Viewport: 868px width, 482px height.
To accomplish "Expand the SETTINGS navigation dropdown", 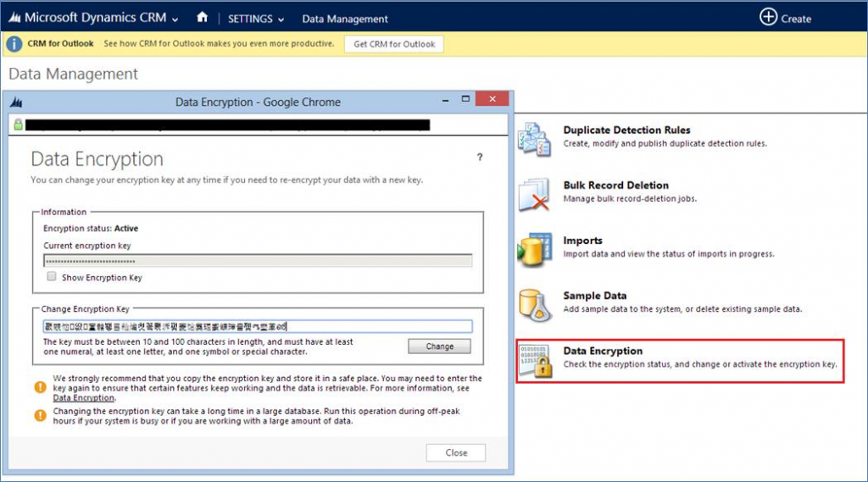I will [x=256, y=19].
